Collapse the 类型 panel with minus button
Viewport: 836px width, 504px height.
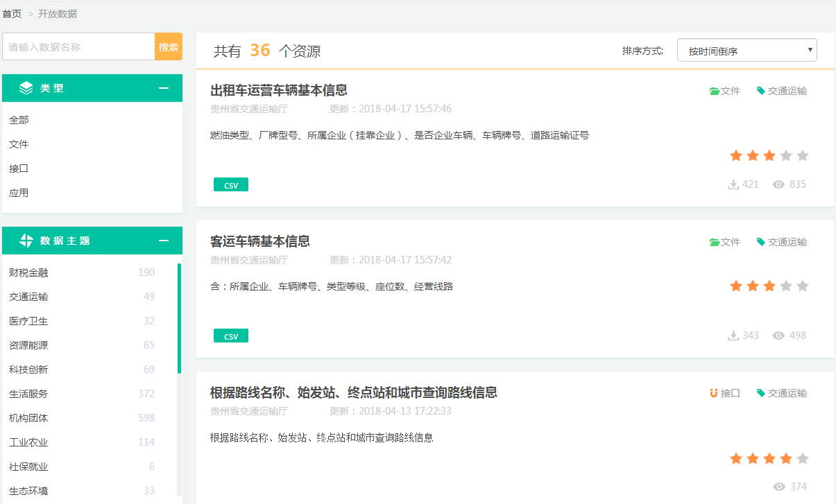click(164, 88)
